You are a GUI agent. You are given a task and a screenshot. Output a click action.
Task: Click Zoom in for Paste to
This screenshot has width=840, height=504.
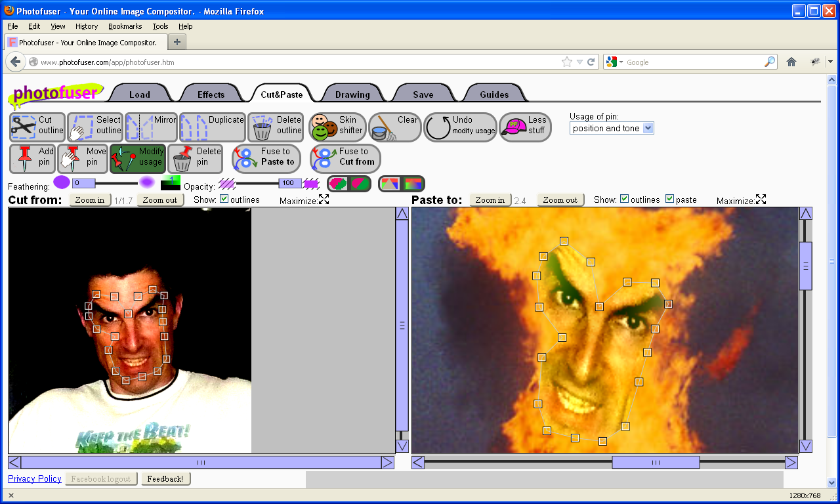coord(490,199)
